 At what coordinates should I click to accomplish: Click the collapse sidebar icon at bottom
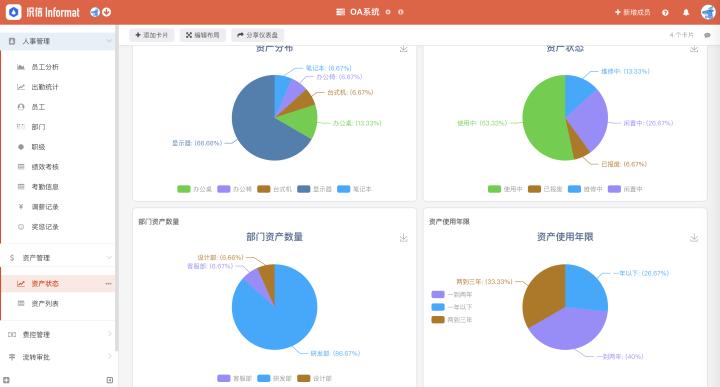[x=110, y=380]
